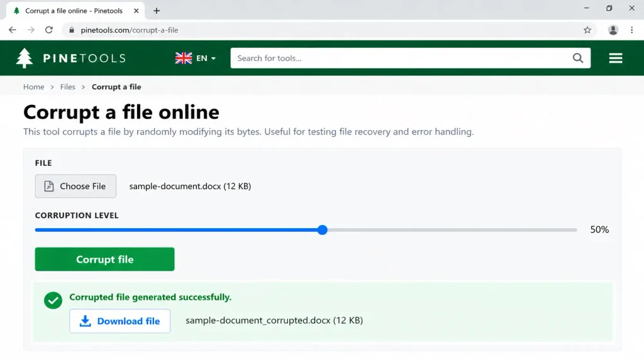The image size is (644, 362).
Task: Go back to the previous page
Action: click(x=13, y=30)
